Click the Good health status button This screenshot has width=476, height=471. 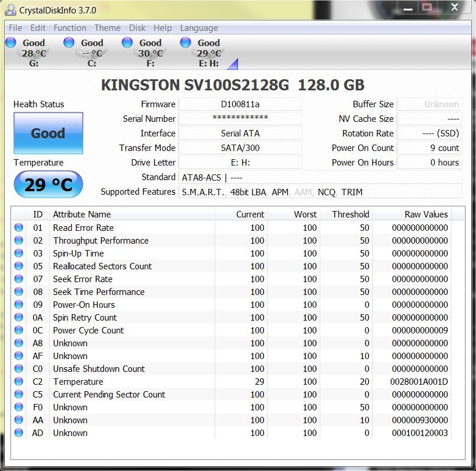point(48,133)
